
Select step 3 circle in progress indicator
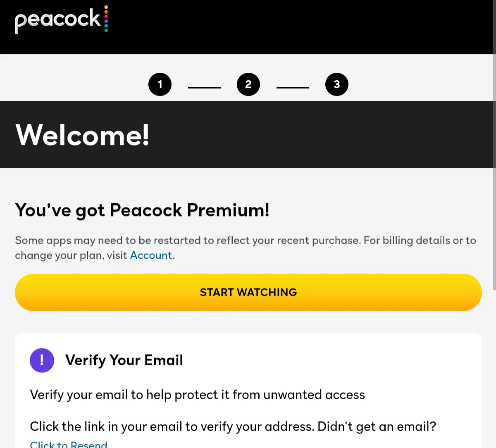click(x=337, y=84)
